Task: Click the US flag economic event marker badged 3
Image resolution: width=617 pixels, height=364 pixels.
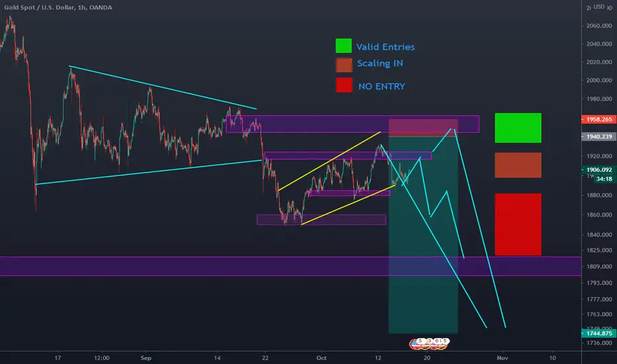Action: coord(426,344)
